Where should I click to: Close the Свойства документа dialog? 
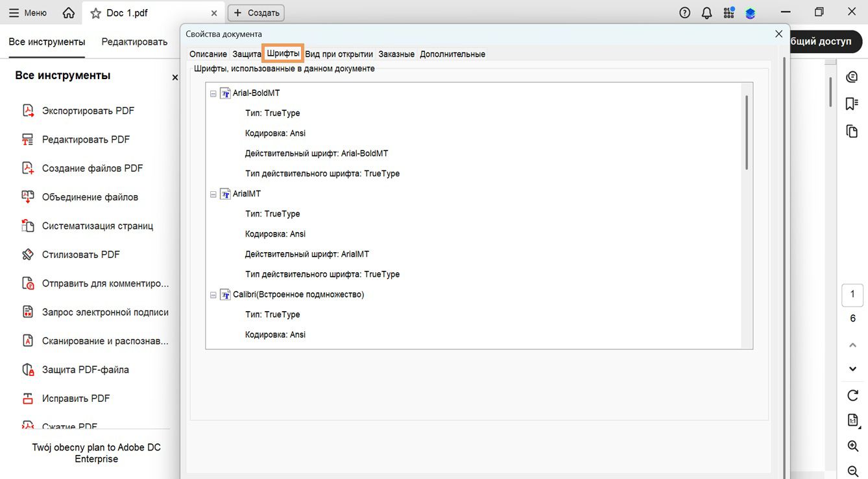(x=778, y=34)
